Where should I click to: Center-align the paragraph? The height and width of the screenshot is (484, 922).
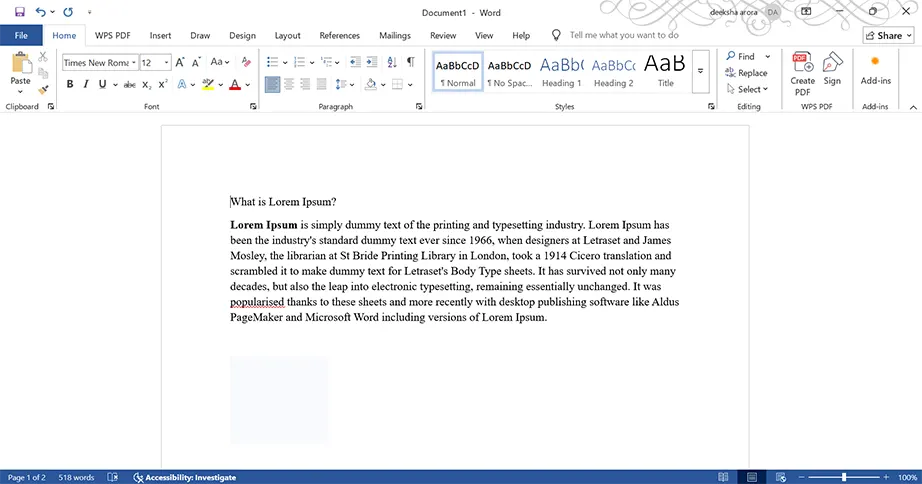click(289, 85)
